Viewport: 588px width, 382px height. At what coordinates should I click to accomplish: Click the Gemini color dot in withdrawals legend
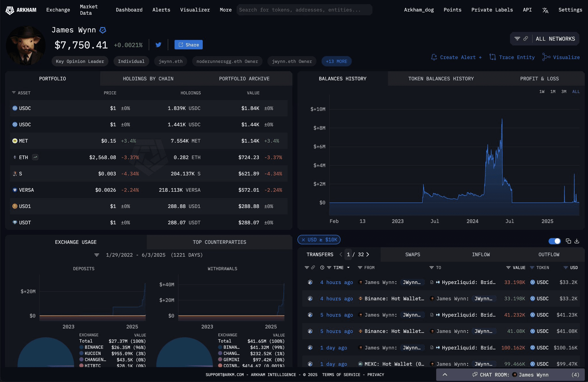(220, 359)
